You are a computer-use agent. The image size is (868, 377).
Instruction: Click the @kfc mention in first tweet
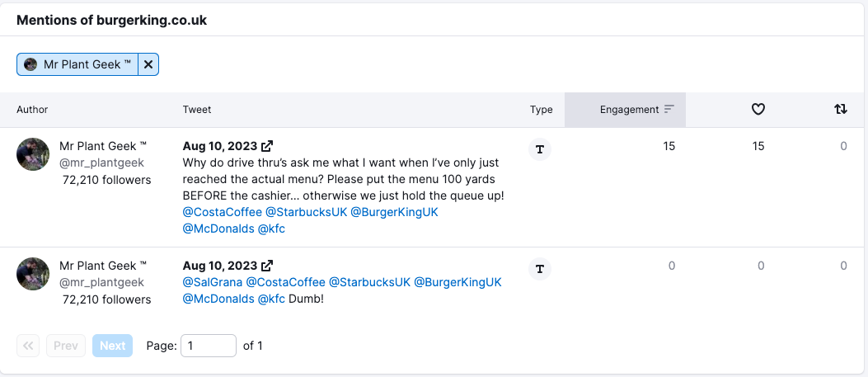coord(271,229)
